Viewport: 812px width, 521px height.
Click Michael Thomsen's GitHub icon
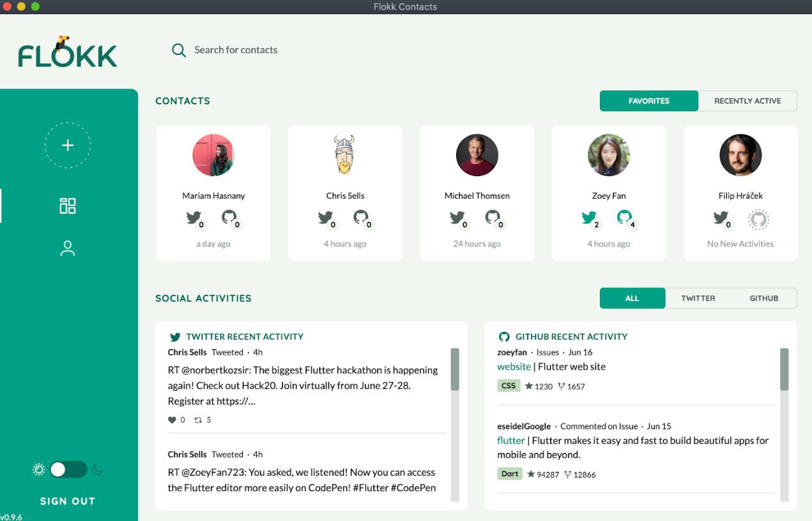pos(492,217)
